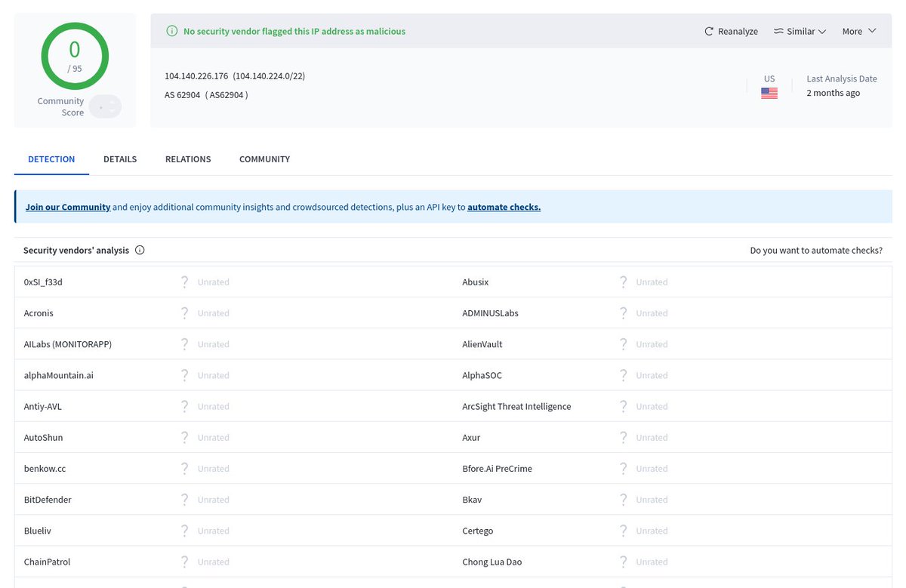
Task: Open the Similar dropdown
Action: [x=800, y=32]
